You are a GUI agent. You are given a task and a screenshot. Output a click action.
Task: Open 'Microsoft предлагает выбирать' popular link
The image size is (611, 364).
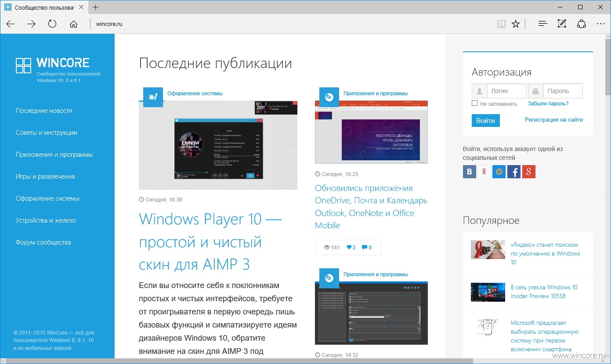pyautogui.click(x=545, y=336)
